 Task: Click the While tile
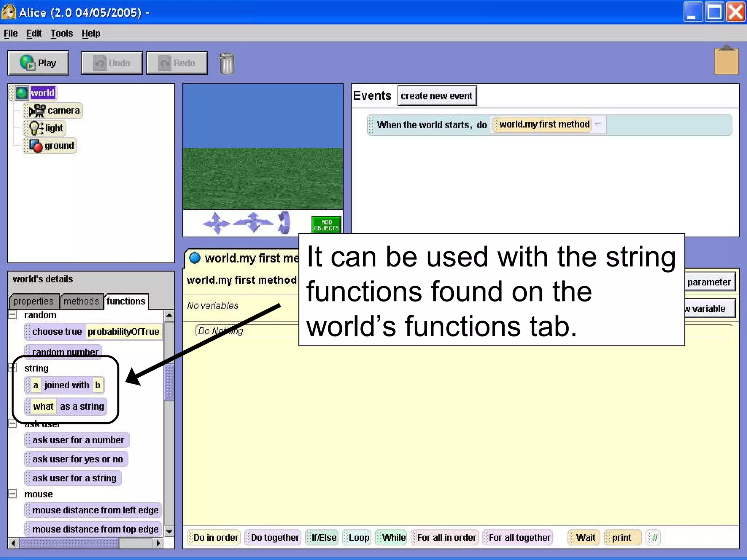(391, 538)
